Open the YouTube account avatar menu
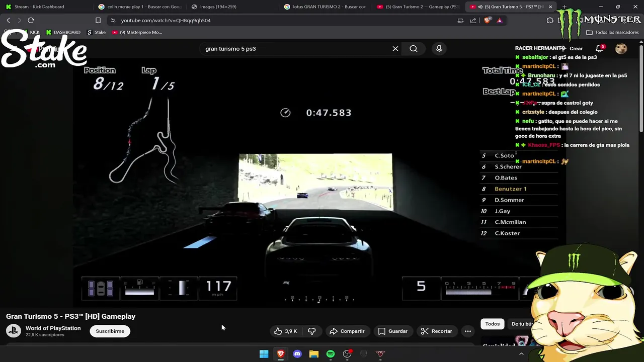Image resolution: width=644 pixels, height=362 pixels. [x=621, y=49]
